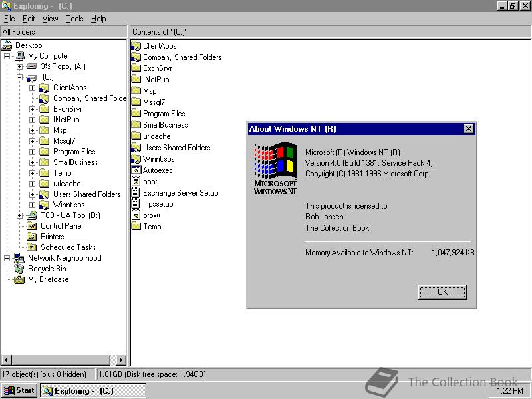Select the INetPub folder icon in Contents pane
The image size is (532, 399).
click(x=136, y=80)
